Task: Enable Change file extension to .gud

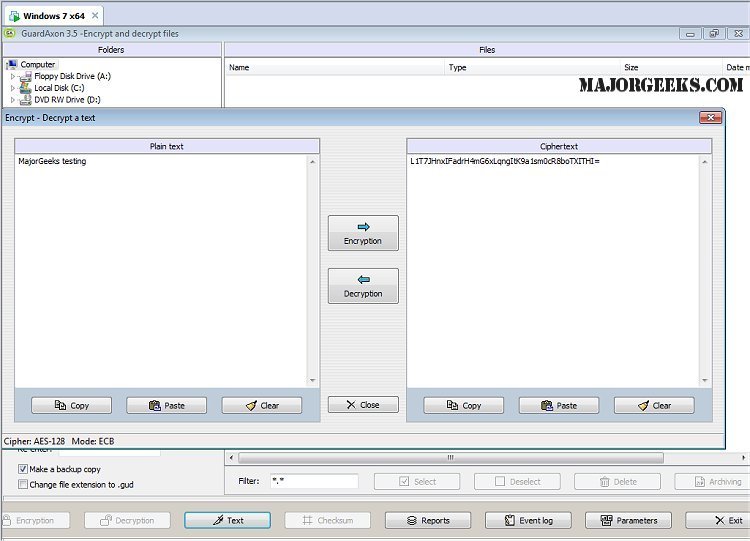Action: click(22, 484)
